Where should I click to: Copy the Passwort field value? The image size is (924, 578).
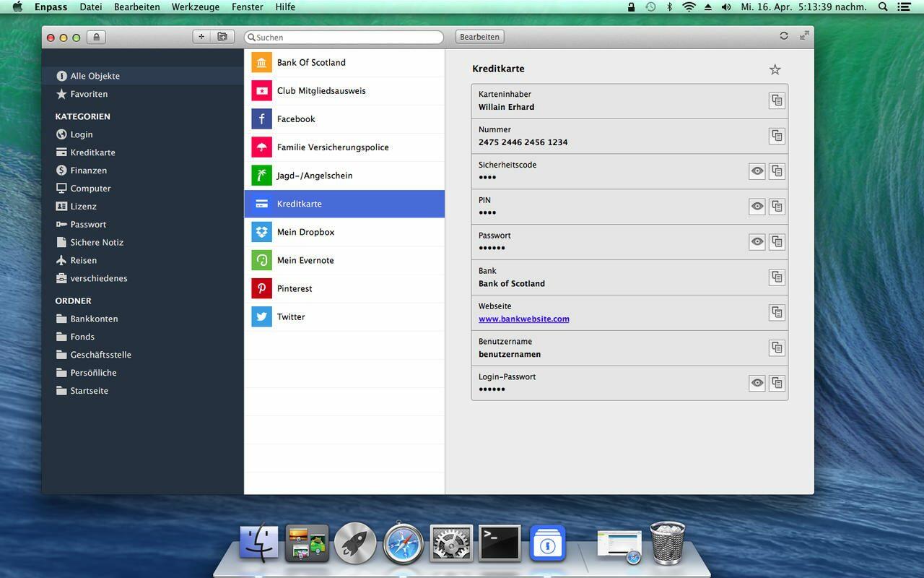pyautogui.click(x=777, y=242)
